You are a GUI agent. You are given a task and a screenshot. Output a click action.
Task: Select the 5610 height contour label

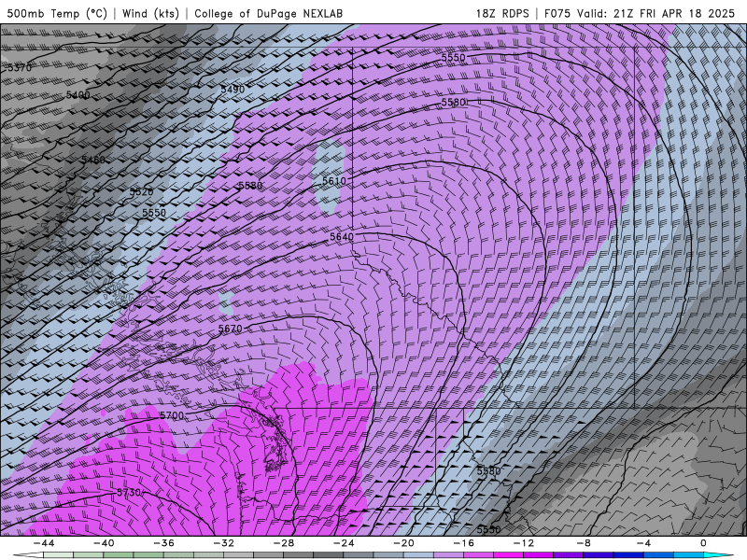click(334, 181)
